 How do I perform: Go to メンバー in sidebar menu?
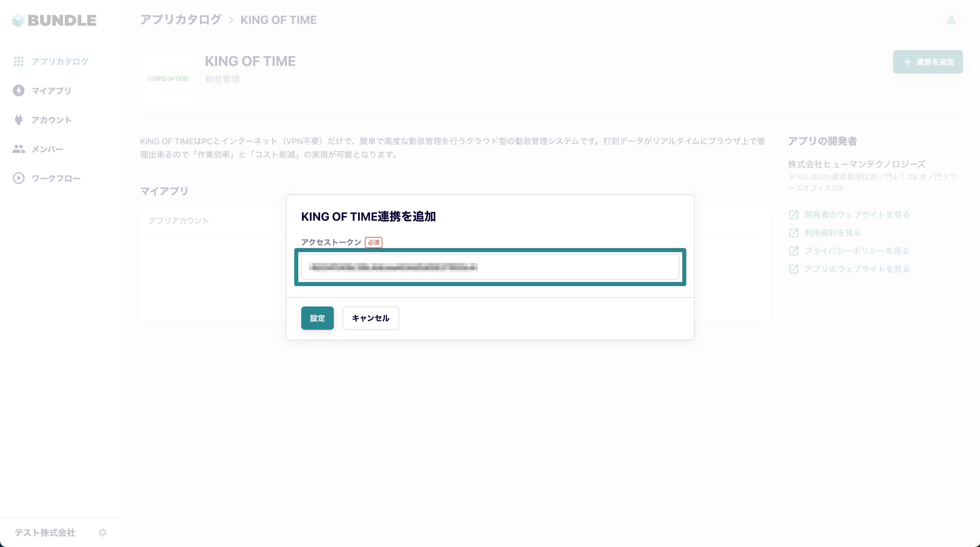(x=47, y=149)
